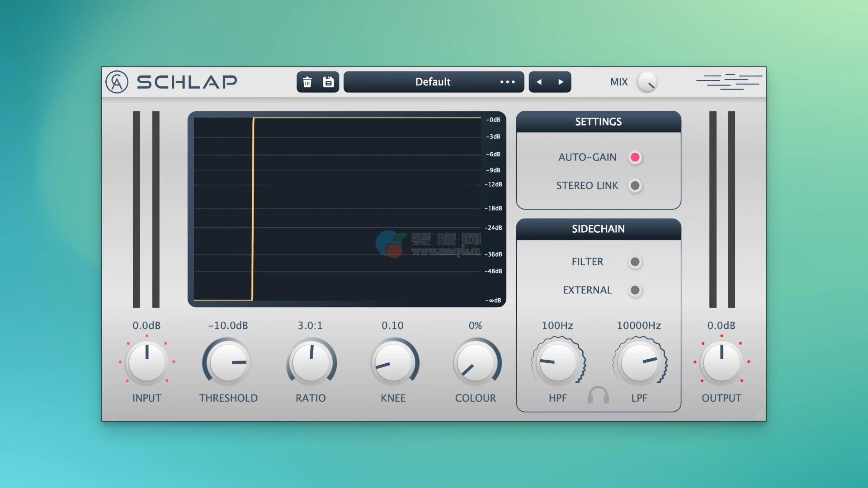Click the Caelum Audio logo icon
The height and width of the screenshot is (488, 868).
[x=117, y=82]
